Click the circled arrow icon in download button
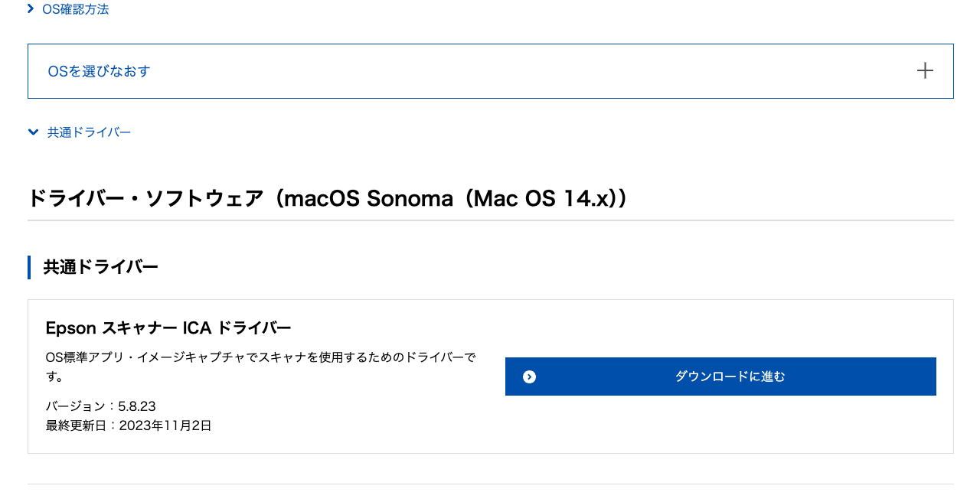Viewport: 980px width, 502px height. click(529, 376)
